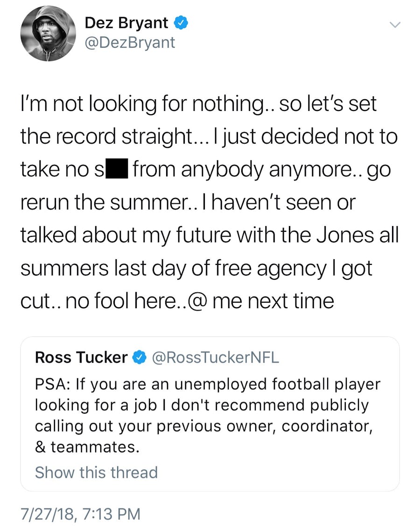
Task: Open the @DezBryant handle
Action: (x=130, y=42)
